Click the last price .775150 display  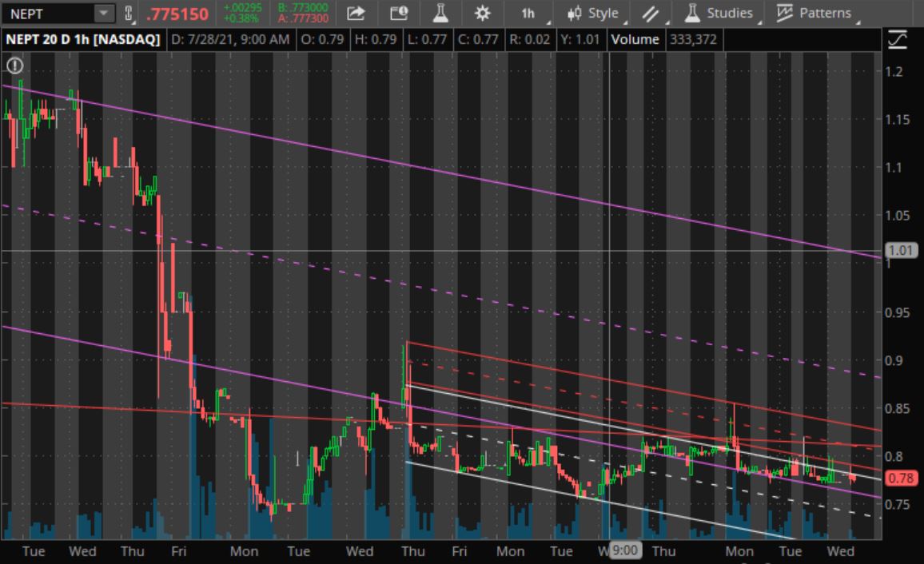(177, 14)
